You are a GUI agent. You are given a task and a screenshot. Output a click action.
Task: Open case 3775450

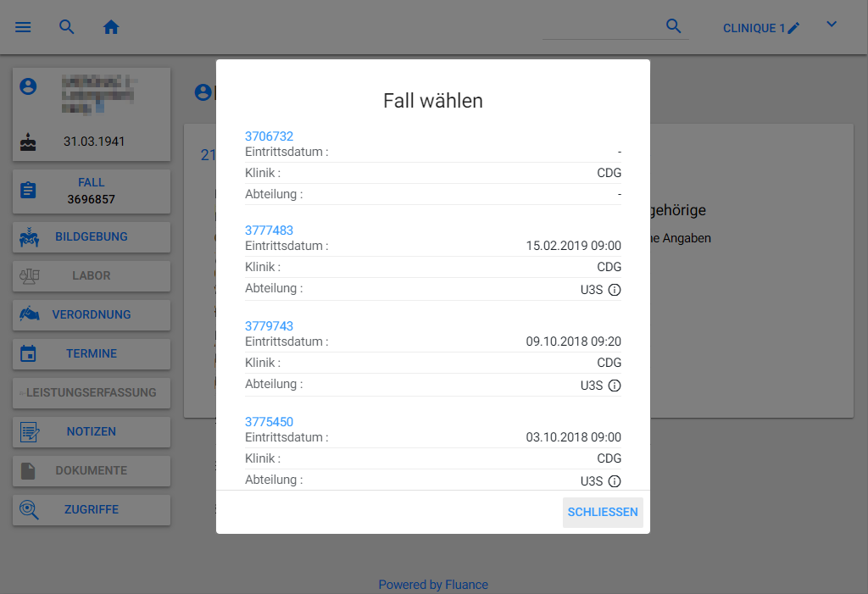(269, 422)
